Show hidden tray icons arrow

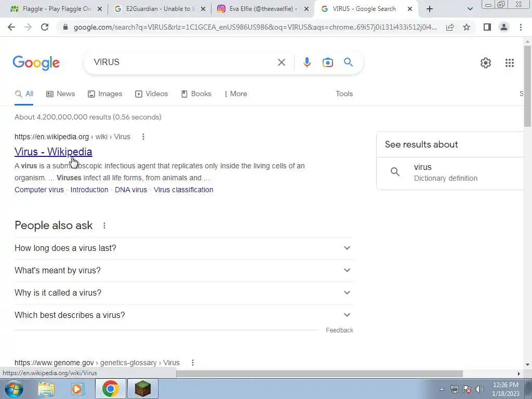tap(442, 389)
